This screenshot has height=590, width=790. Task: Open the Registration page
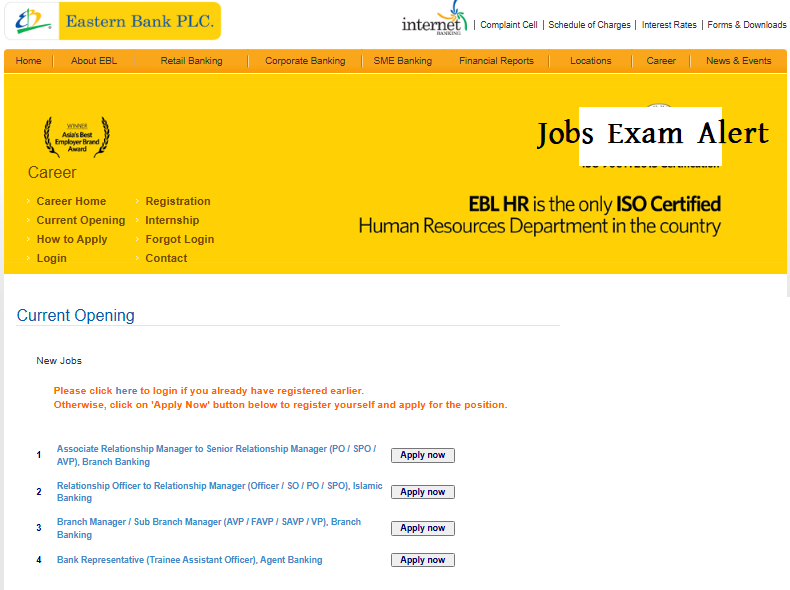(178, 201)
